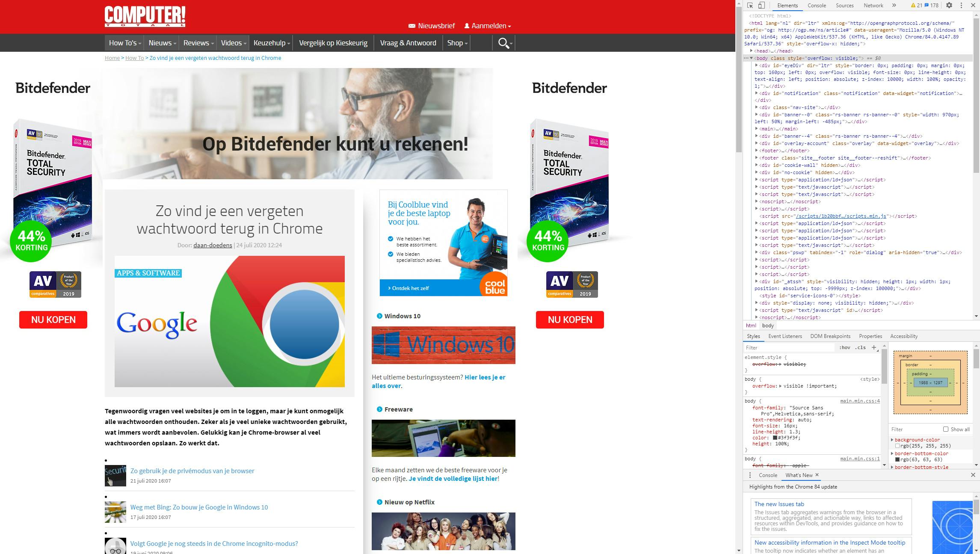This screenshot has width=980, height=554.
Task: Click the NU KOPEN button on left ad
Action: pos(53,320)
